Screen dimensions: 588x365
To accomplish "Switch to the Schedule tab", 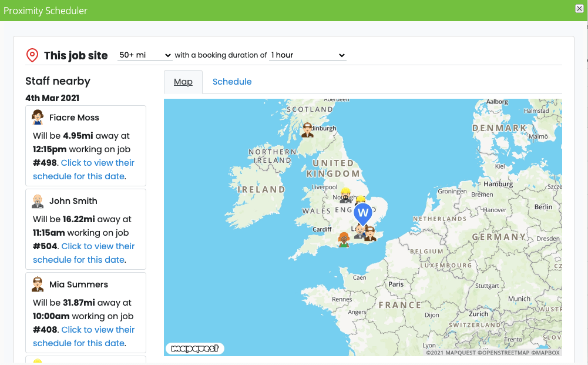I will tap(232, 82).
